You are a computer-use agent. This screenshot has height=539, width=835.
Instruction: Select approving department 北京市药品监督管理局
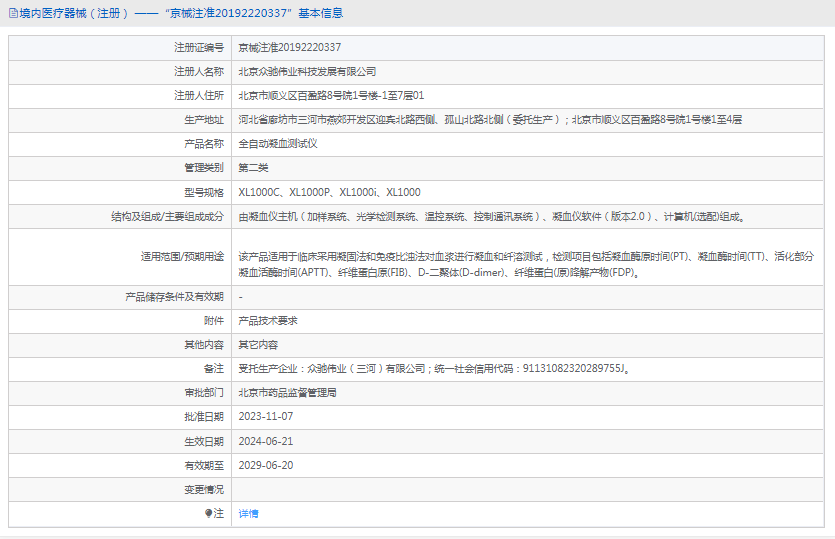point(287,393)
